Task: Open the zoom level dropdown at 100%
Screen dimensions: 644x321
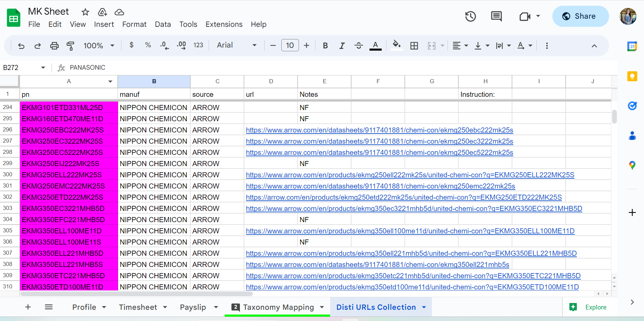Action: pos(99,46)
